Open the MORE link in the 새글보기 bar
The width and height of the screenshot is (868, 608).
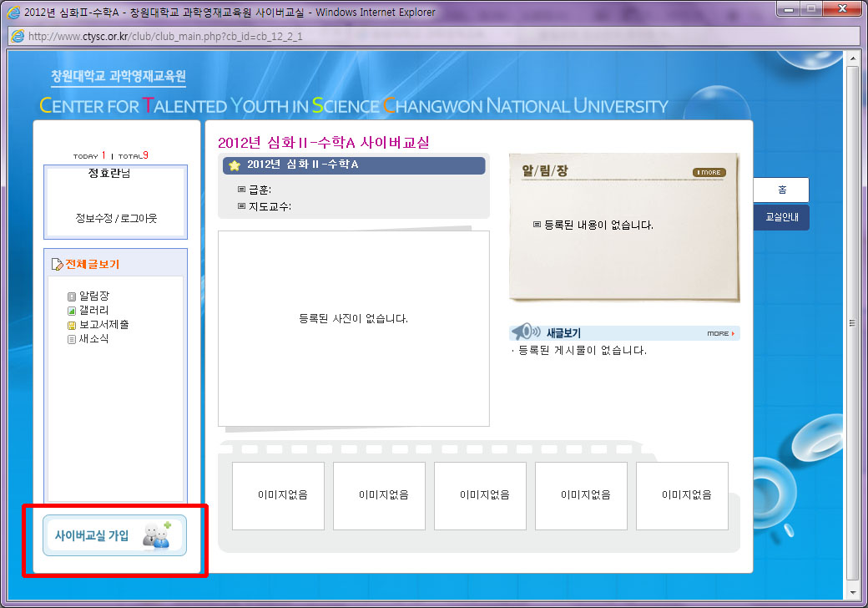click(720, 333)
